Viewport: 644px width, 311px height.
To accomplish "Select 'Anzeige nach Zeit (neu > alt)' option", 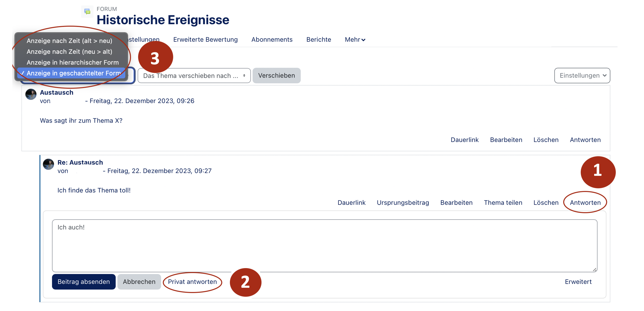I will coord(69,51).
